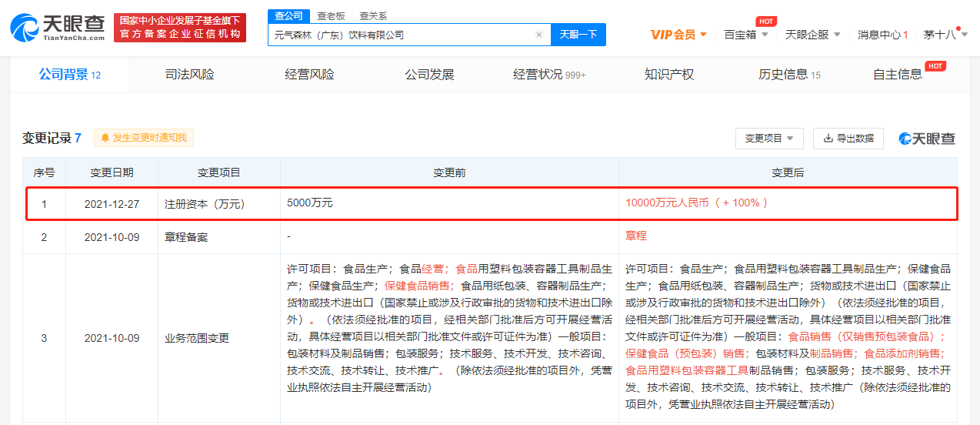This screenshot has width=980, height=425.
Task: Click the 变更前 column header
Action: pyautogui.click(x=449, y=172)
